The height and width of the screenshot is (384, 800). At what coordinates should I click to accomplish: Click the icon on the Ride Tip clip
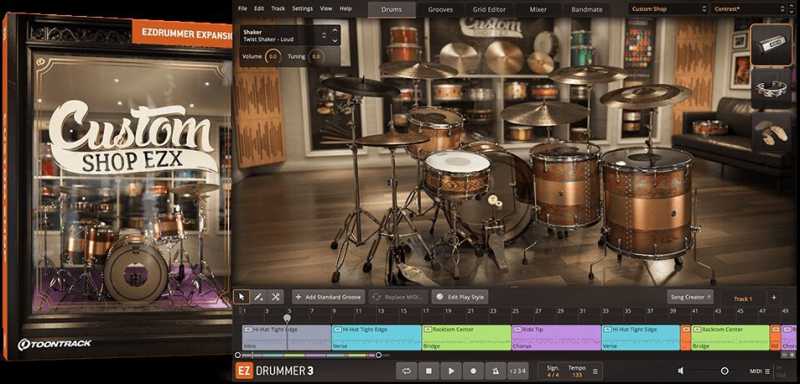click(x=517, y=330)
